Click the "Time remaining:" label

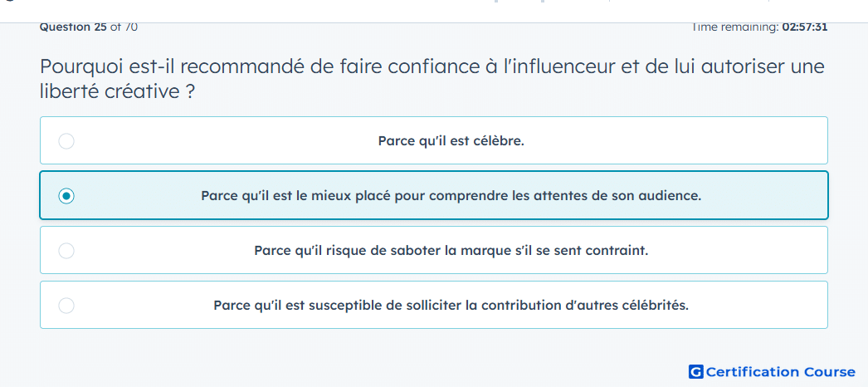[735, 27]
